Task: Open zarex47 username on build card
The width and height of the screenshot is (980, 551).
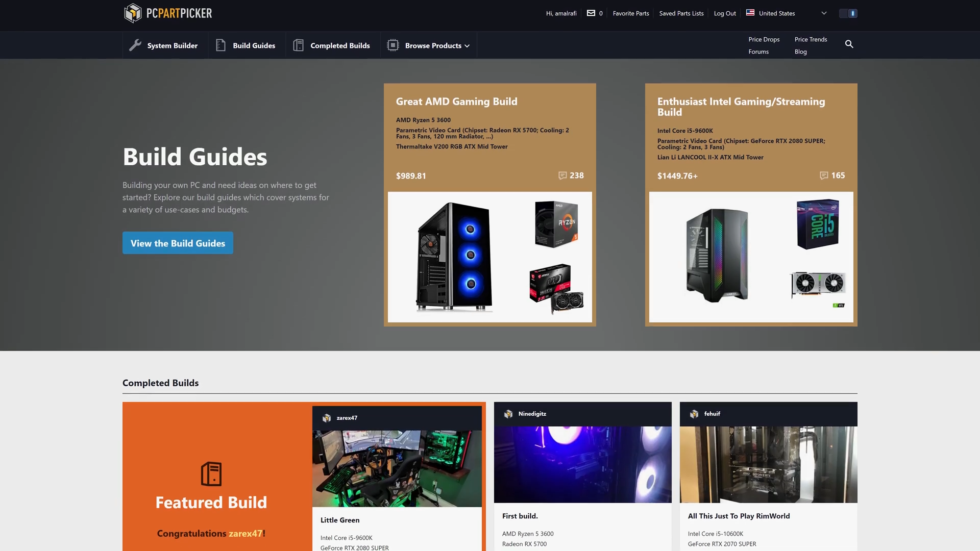Action: [347, 418]
